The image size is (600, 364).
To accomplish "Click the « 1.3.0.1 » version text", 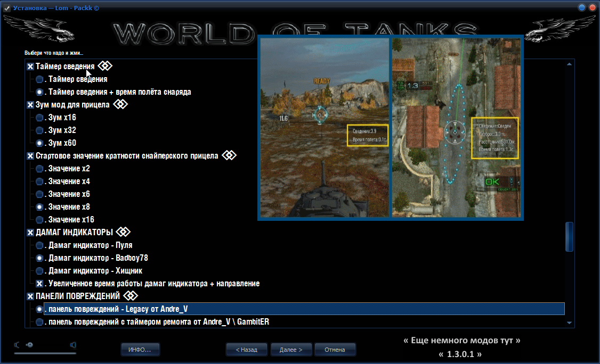I will click(460, 354).
